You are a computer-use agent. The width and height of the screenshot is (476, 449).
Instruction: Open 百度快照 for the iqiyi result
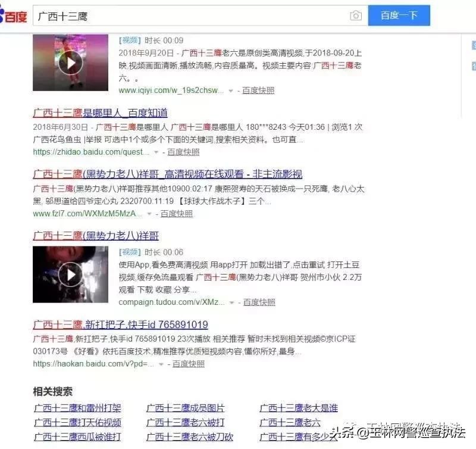tap(258, 91)
